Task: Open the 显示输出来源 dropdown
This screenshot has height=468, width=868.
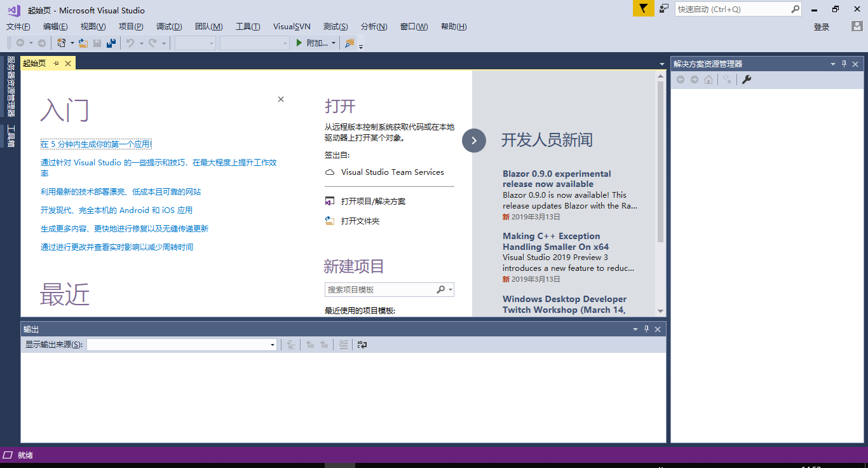Action: pos(272,344)
